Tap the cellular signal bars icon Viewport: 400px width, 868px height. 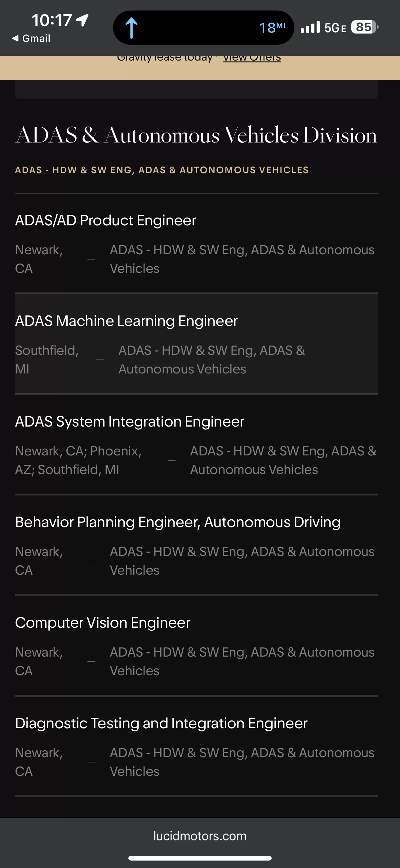[310, 27]
